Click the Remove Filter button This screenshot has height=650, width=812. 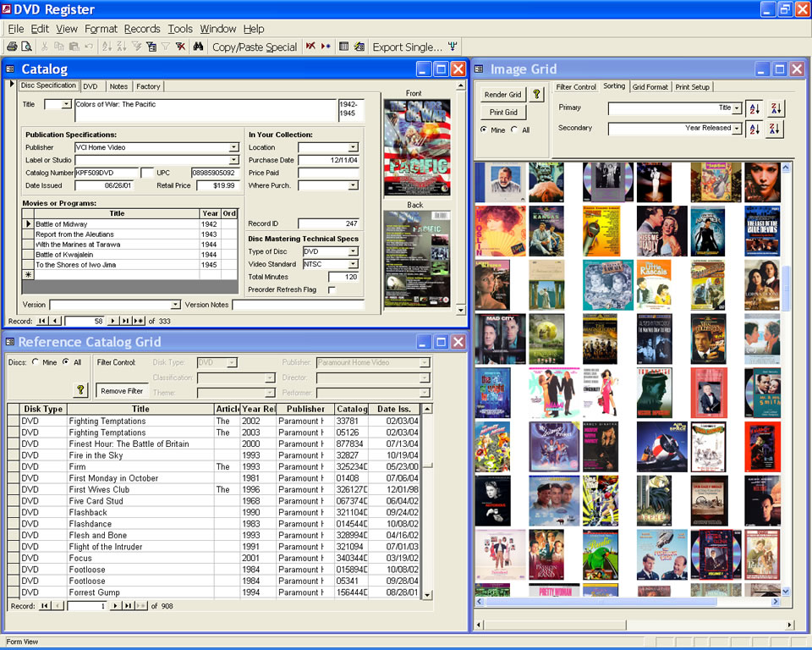tap(122, 391)
